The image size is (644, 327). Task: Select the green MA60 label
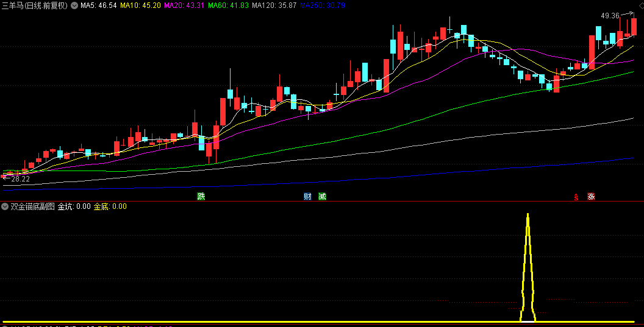[x=227, y=5]
